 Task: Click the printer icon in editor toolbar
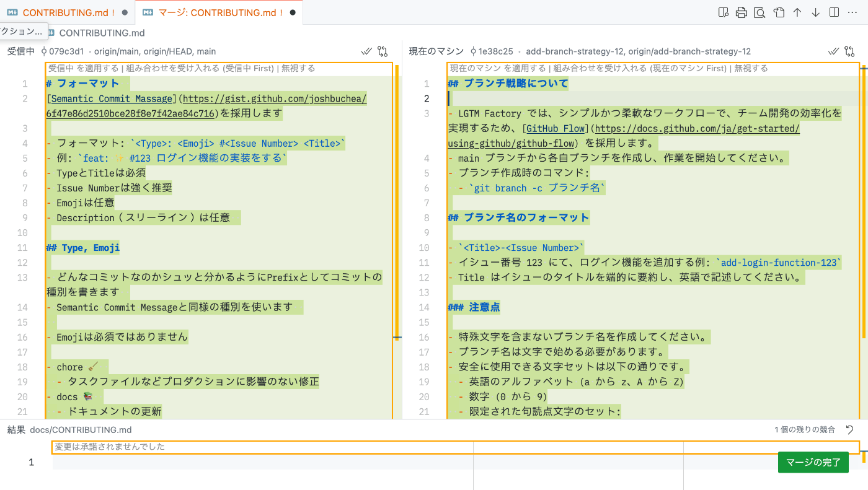741,12
